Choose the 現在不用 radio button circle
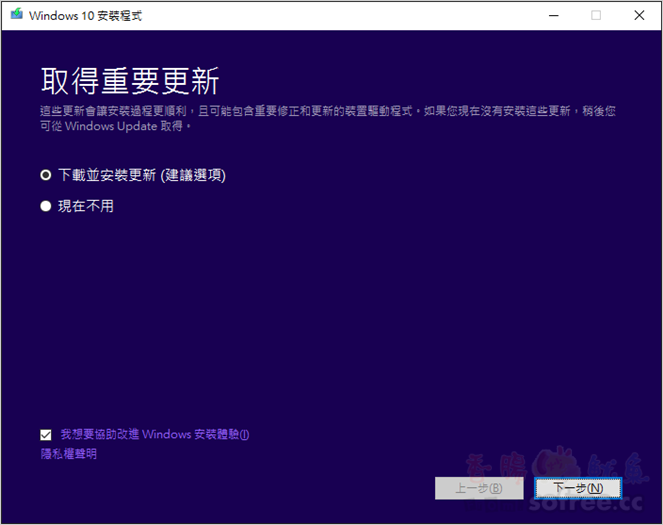 tap(45, 206)
